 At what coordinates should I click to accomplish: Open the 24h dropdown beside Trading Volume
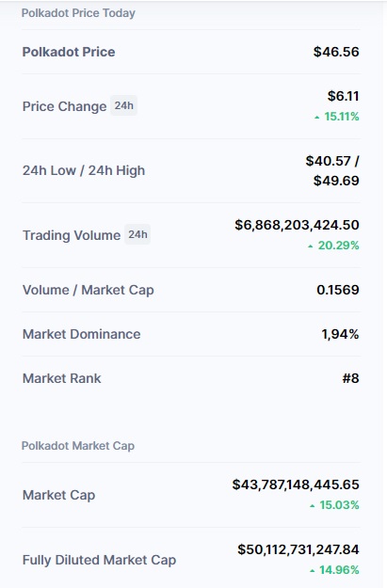tap(137, 234)
